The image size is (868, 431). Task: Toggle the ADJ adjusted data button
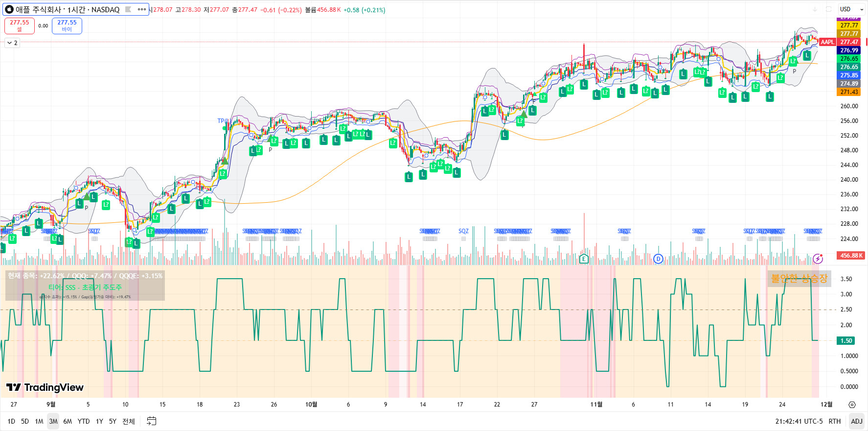[857, 421]
